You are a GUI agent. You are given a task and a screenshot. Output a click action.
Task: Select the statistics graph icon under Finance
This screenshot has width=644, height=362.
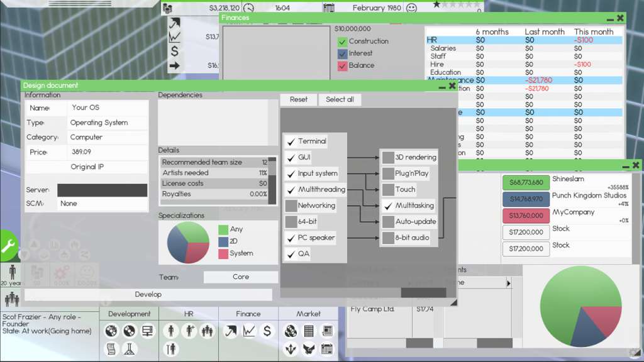click(248, 332)
